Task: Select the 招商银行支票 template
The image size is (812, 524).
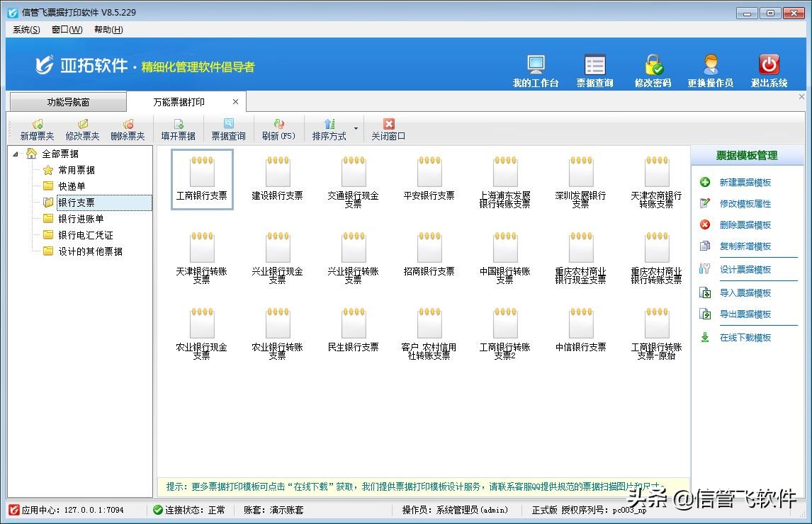Action: click(429, 255)
